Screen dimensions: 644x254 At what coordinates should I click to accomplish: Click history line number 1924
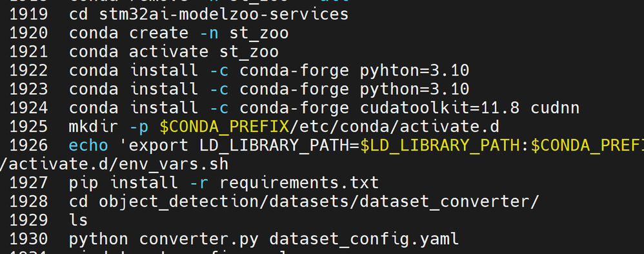coord(28,108)
